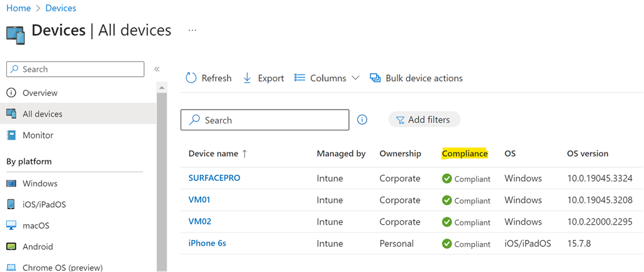Open the Columns dropdown
This screenshot has height=272, width=644.
(327, 78)
